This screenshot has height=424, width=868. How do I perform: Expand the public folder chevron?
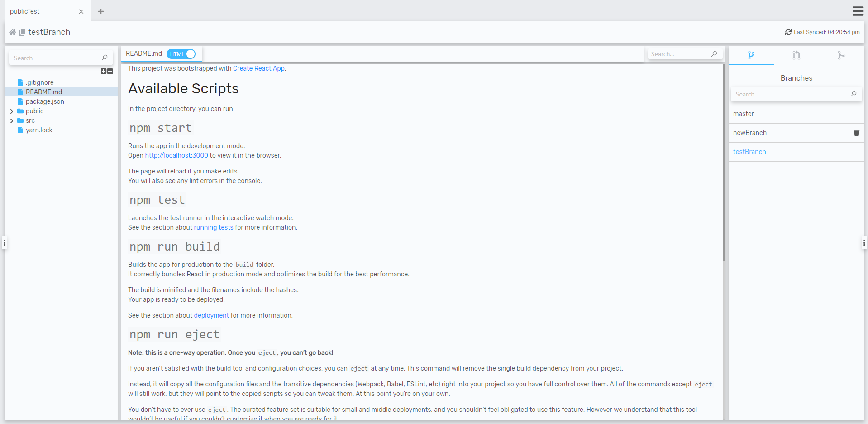(12, 111)
